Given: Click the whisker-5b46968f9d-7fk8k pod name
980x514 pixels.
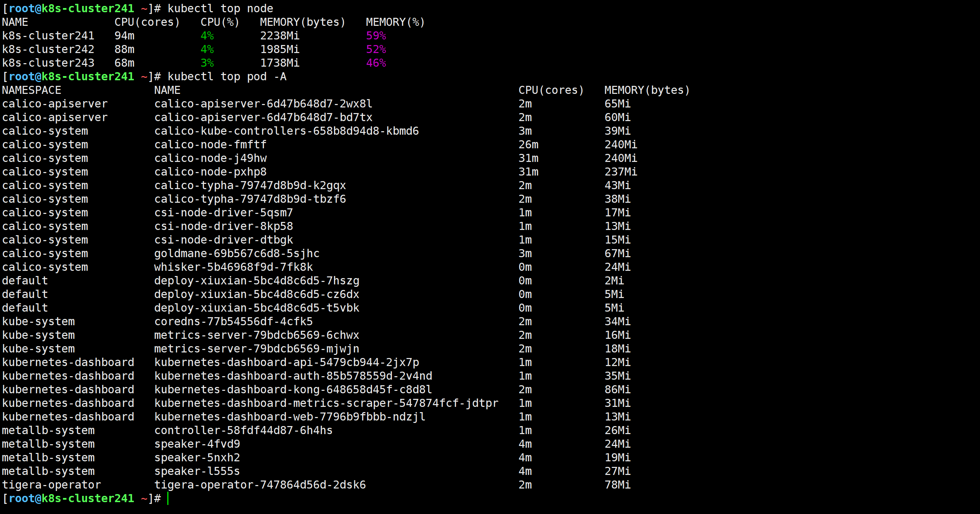Looking at the screenshot, I should tap(234, 267).
